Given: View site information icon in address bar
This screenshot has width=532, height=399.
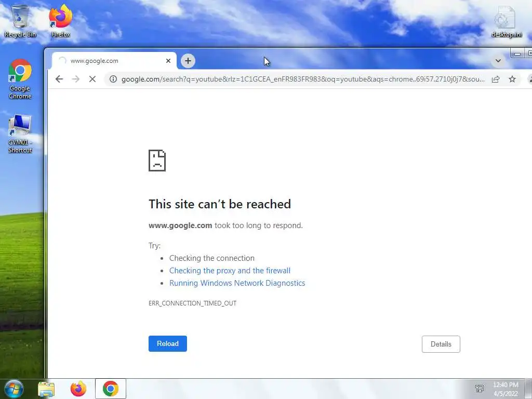Looking at the screenshot, I should point(113,79).
